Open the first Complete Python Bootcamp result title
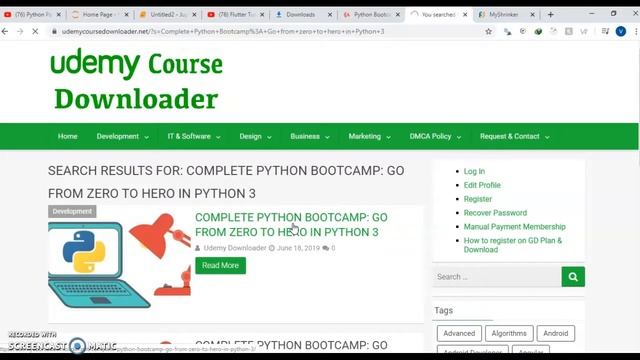This screenshot has width=640, height=360. (291, 224)
